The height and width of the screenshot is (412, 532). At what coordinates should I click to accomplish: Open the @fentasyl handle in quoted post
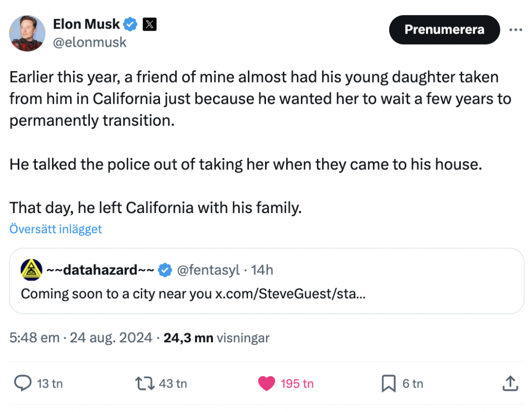[208, 270]
